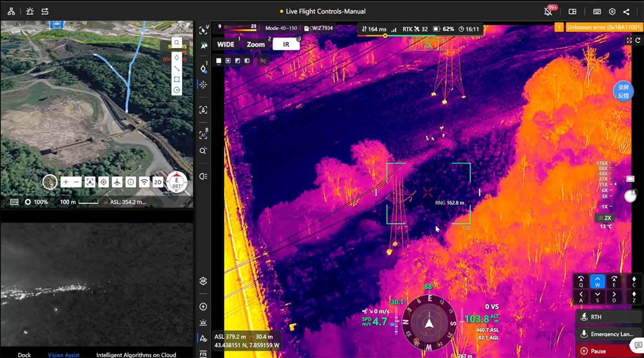Select the map polygon area tool
644x358 pixels.
click(x=177, y=79)
